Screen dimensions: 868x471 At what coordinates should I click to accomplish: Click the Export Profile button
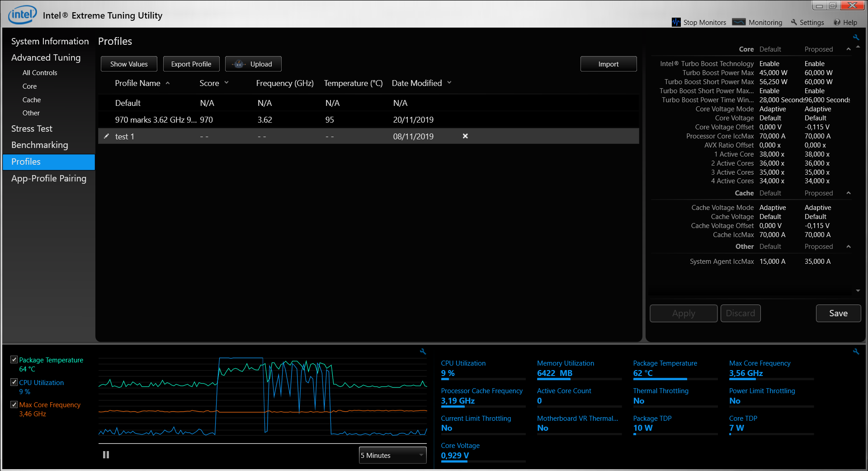point(191,64)
